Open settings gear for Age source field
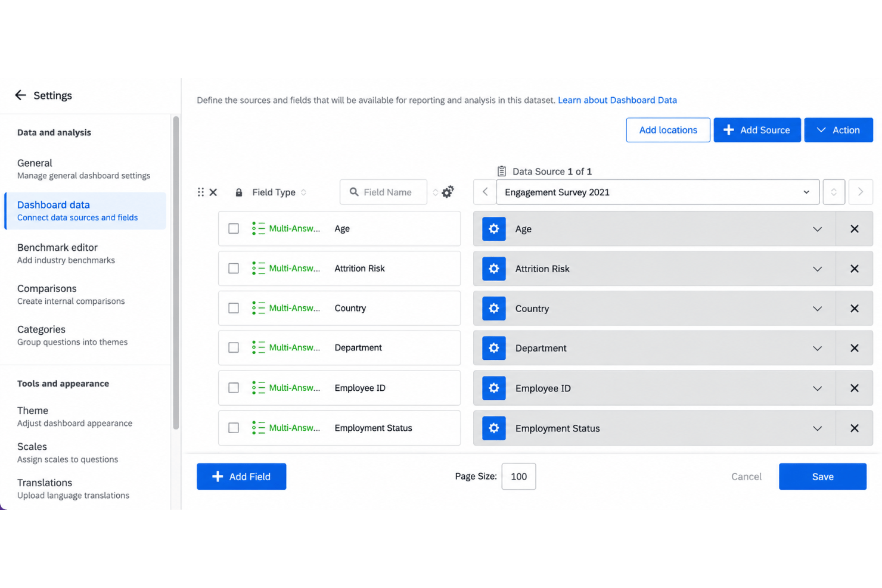 (x=493, y=229)
